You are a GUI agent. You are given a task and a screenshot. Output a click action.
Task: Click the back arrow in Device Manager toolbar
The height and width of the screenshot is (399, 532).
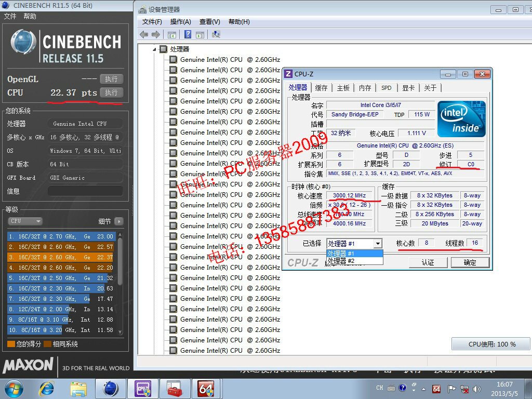[x=144, y=35]
